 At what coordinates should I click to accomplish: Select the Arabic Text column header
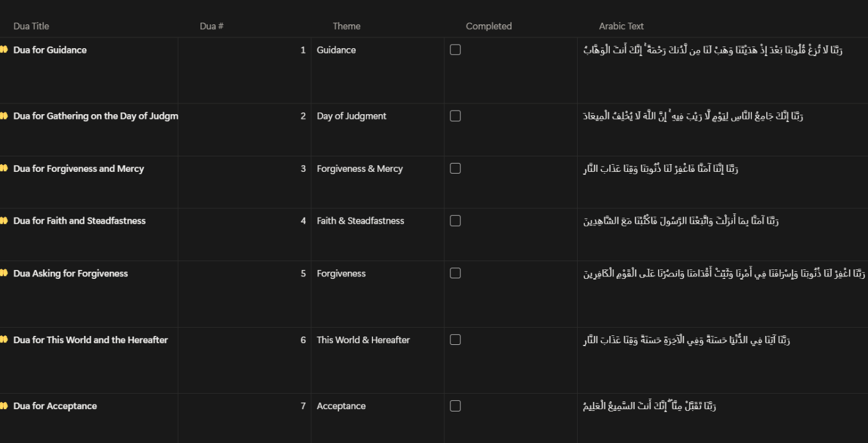(621, 26)
